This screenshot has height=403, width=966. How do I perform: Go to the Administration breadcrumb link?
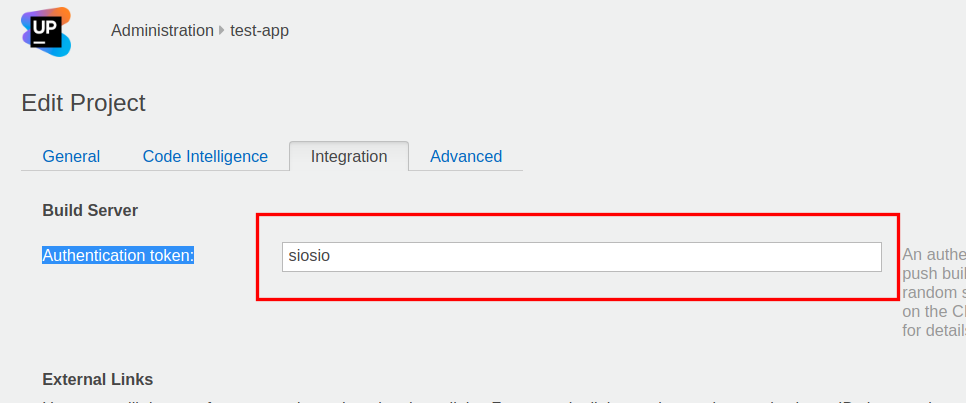click(162, 30)
